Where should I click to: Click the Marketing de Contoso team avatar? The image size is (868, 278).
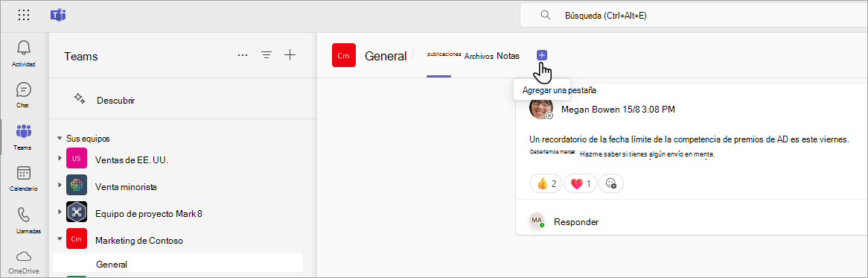tap(77, 239)
